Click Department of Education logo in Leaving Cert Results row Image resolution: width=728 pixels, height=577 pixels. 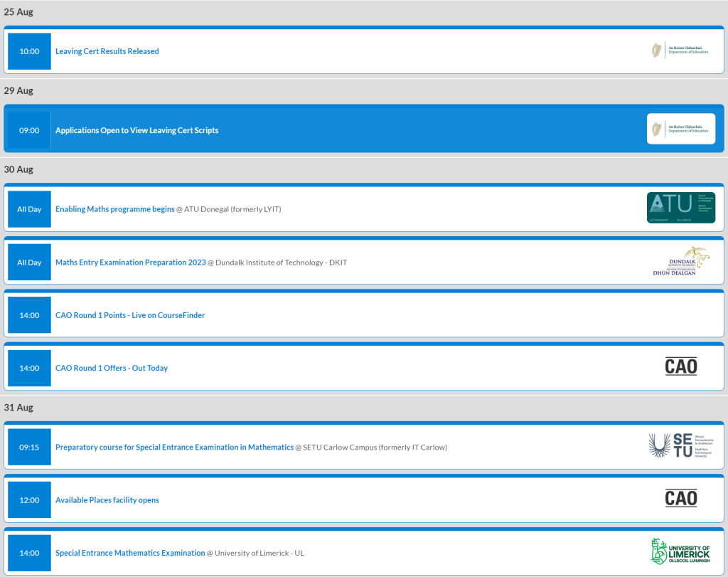pos(680,51)
